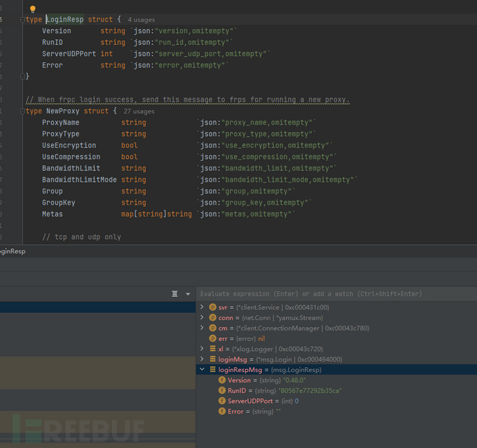Image resolution: width=477 pixels, height=448 pixels.
Task: Click the xl variable's struct icon
Action: point(212,349)
